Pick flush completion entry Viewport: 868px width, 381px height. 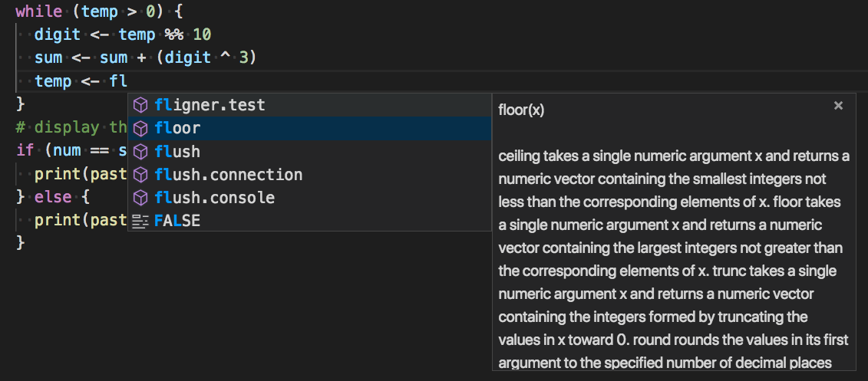pos(177,151)
